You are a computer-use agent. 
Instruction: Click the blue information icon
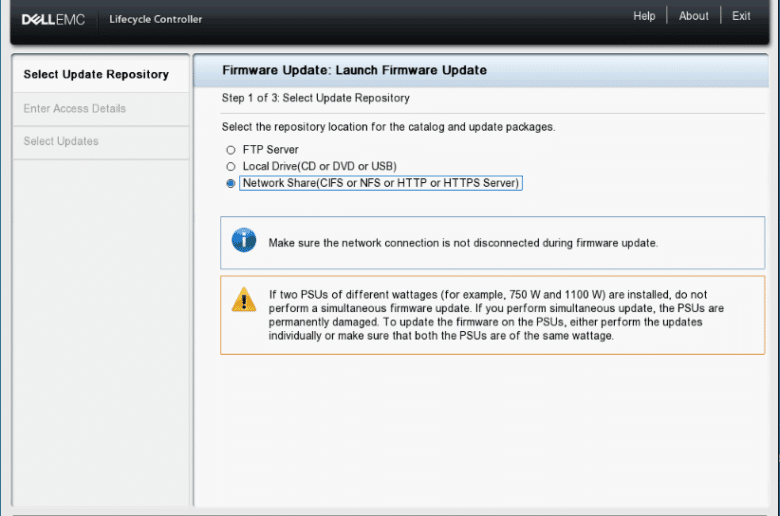(x=244, y=240)
